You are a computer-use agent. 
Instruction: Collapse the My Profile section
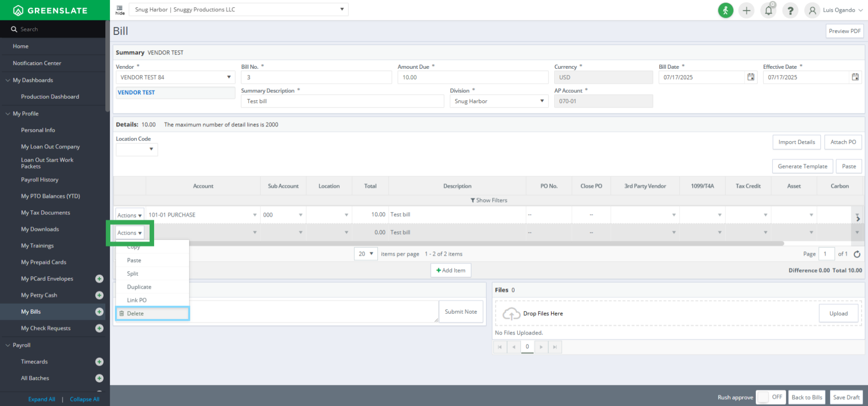coord(8,113)
